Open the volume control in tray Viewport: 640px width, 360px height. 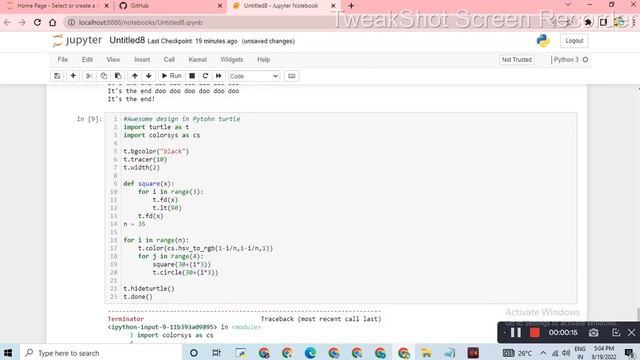tap(566, 353)
